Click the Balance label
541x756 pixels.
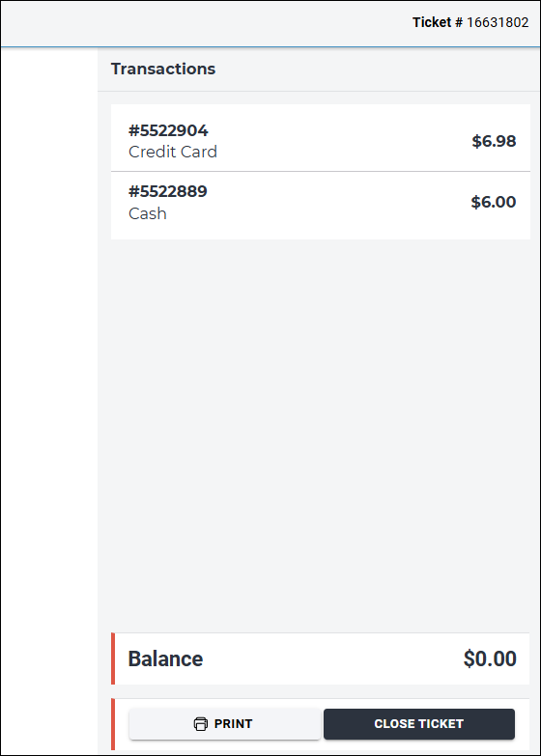point(165,658)
